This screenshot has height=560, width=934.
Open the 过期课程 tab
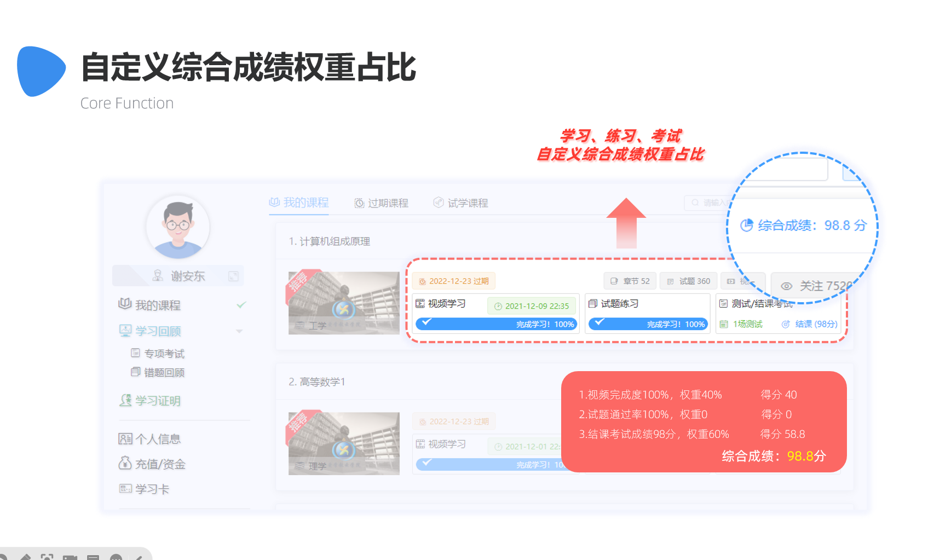point(382,203)
